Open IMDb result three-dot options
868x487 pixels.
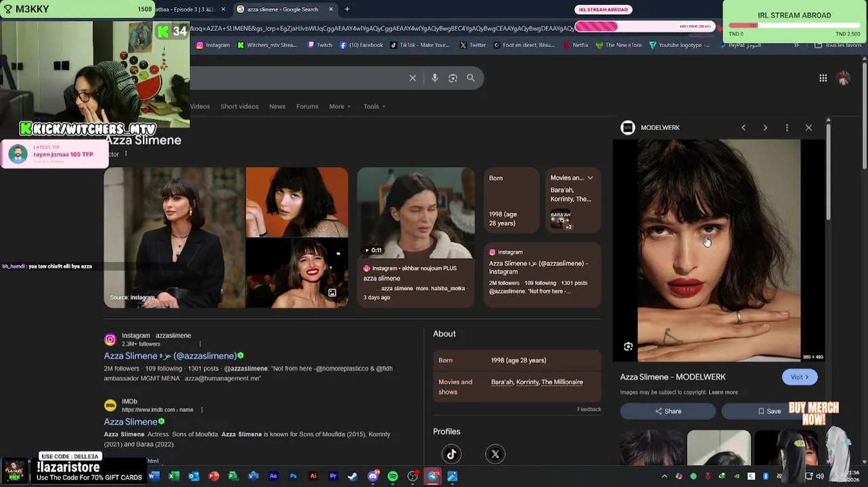click(202, 410)
